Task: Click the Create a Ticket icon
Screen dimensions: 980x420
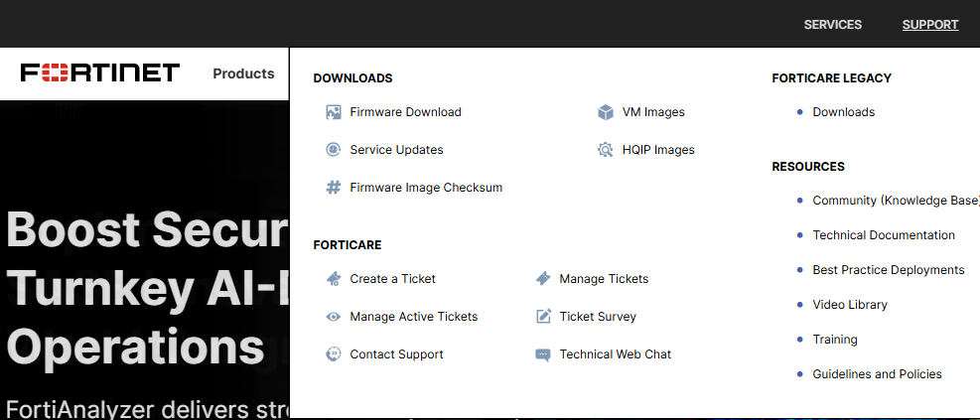Action: (334, 279)
